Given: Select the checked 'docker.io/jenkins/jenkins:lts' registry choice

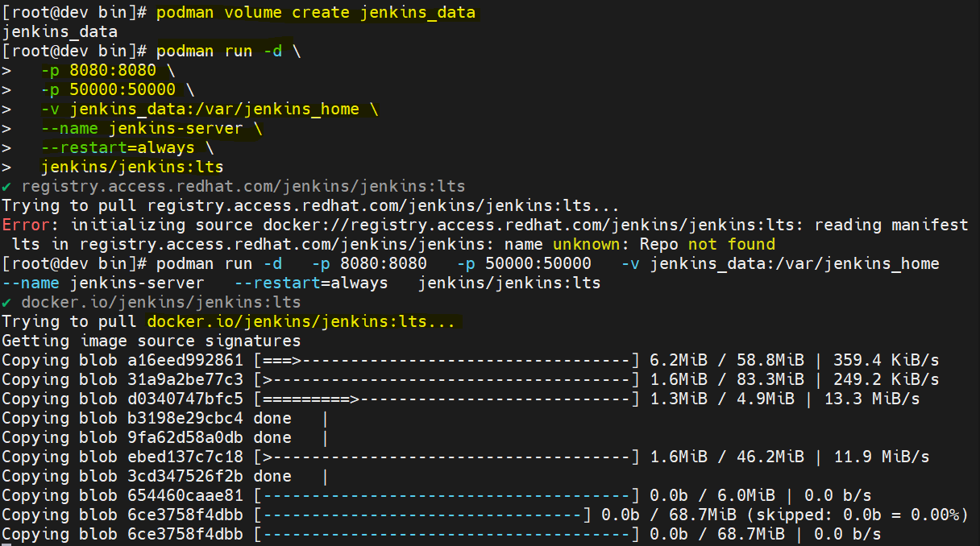Looking at the screenshot, I should (x=161, y=302).
